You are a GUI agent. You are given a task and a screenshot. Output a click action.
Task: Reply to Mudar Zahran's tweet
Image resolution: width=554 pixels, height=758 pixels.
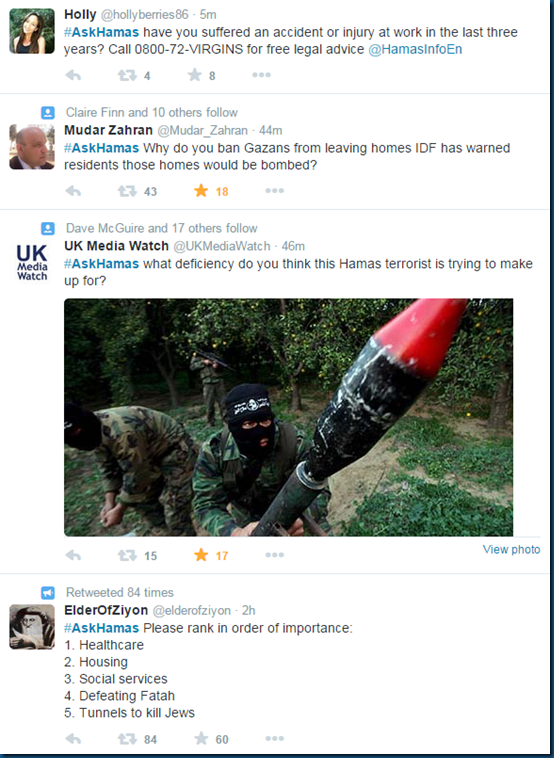[x=73, y=191]
